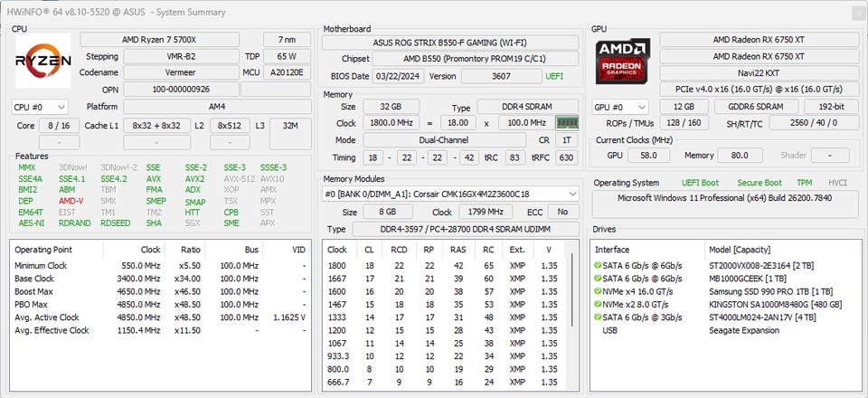Click the RCD column header in timings table
Image resolution: width=868 pixels, height=398 pixels.
click(399, 250)
